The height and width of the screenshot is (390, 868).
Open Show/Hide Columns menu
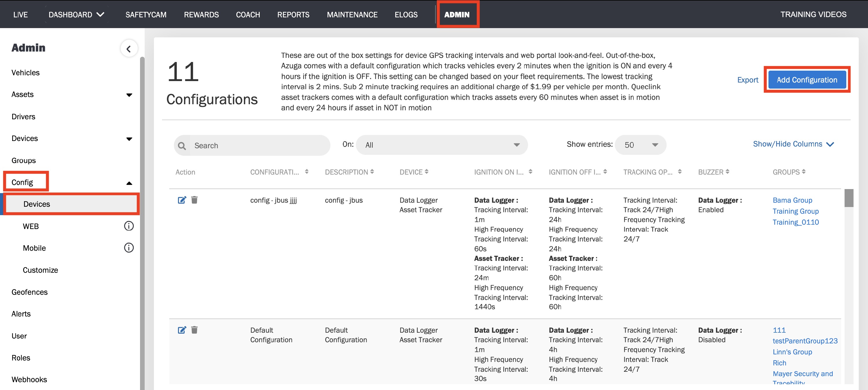794,144
